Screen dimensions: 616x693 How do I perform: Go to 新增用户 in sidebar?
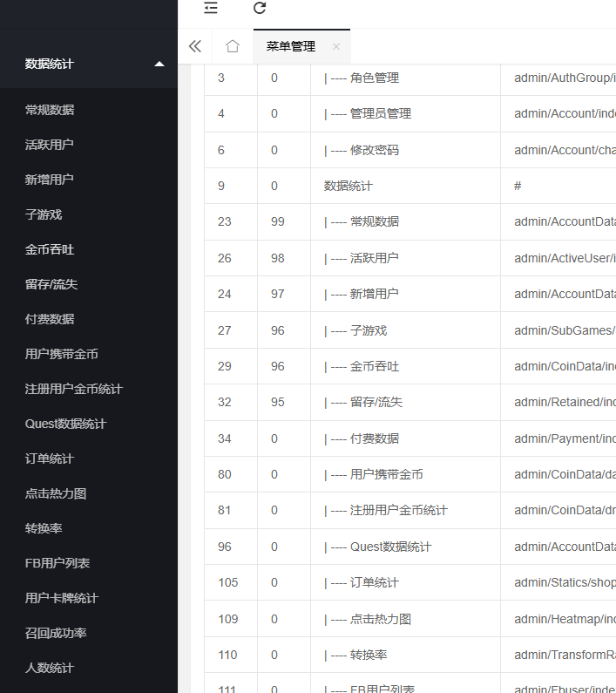[x=50, y=180]
